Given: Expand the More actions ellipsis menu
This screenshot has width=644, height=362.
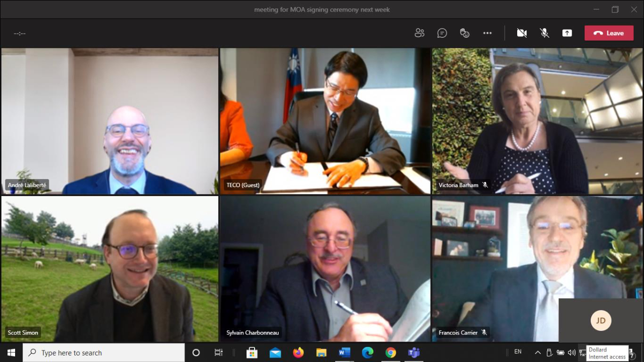Looking at the screenshot, I should pyautogui.click(x=487, y=33).
